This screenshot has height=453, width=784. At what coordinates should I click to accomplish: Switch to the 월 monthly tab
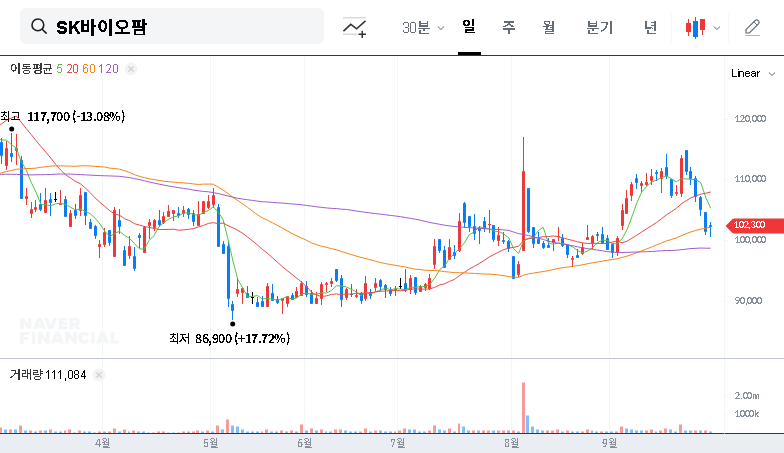click(x=549, y=27)
